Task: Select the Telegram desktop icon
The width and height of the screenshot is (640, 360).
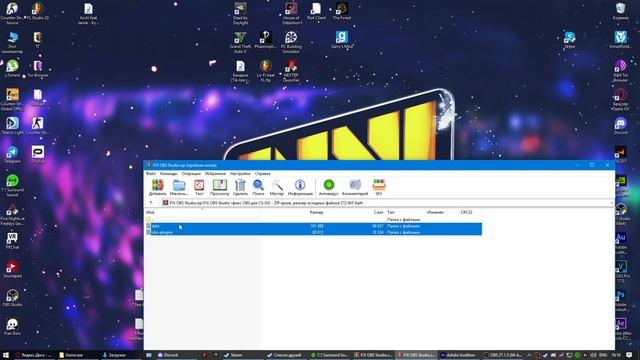Action: coord(12,155)
